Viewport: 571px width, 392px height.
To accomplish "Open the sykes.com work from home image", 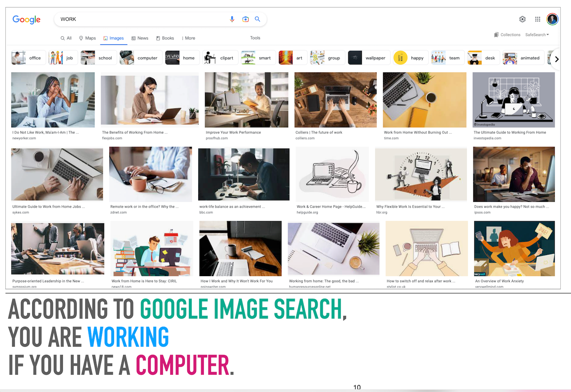I will point(57,175).
